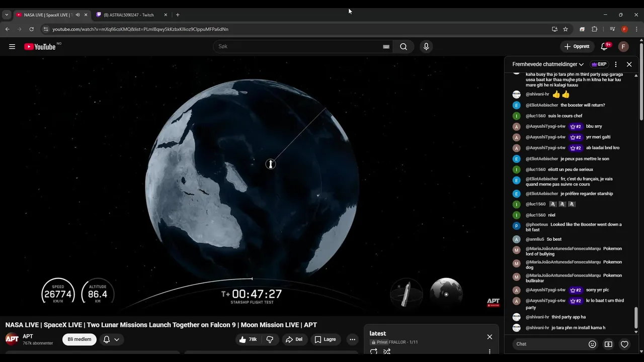Image resolution: width=644 pixels, height=362 pixels.
Task: Click the Bli medlem button
Action: click(x=79, y=339)
